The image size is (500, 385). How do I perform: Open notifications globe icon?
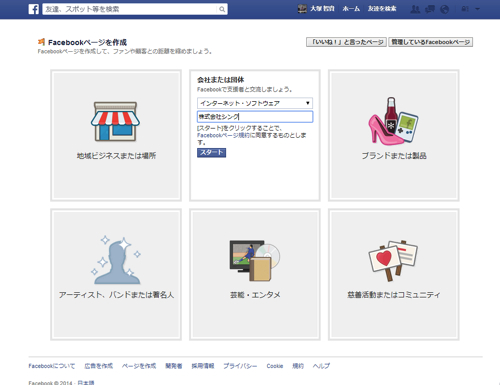point(444,9)
